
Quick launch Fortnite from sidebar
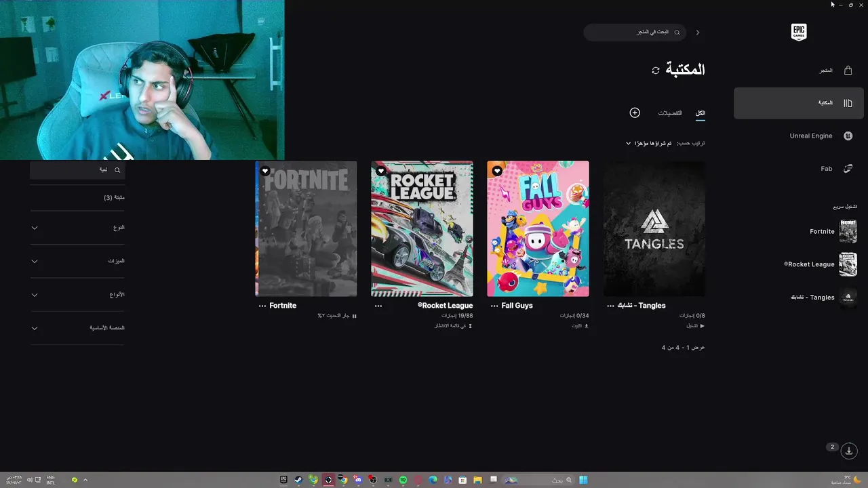click(833, 231)
